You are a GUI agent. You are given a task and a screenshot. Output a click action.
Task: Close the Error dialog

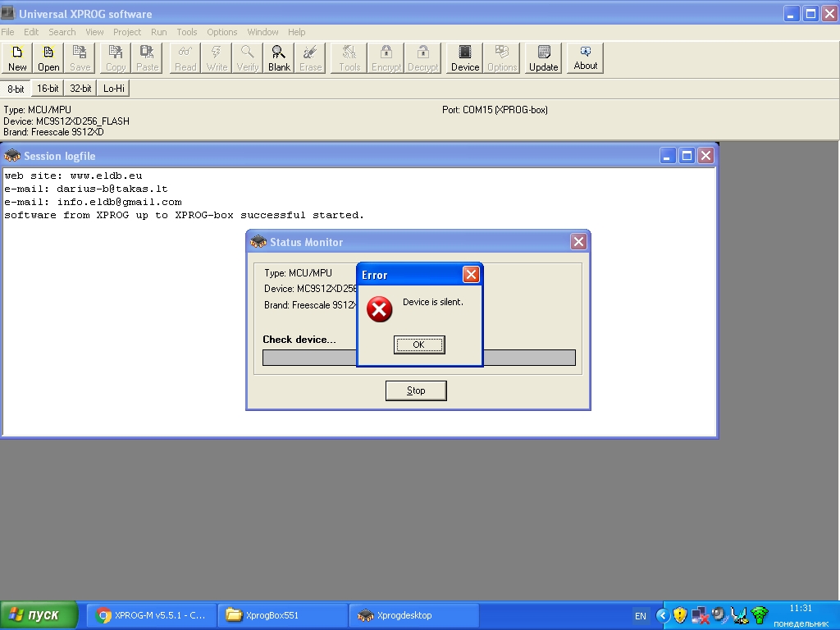click(x=471, y=275)
